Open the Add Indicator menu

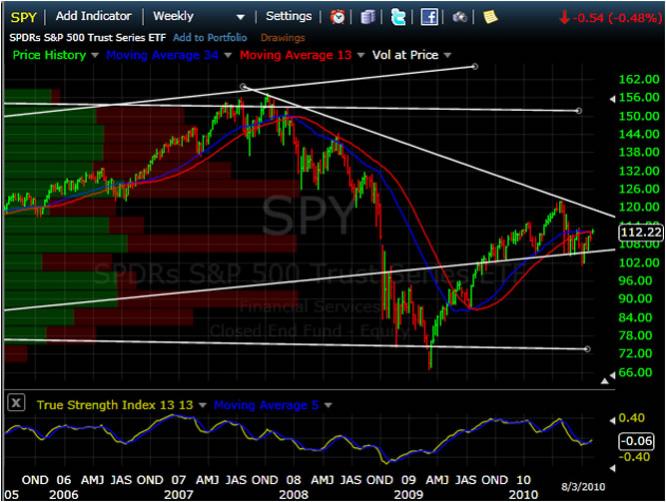[x=93, y=16]
